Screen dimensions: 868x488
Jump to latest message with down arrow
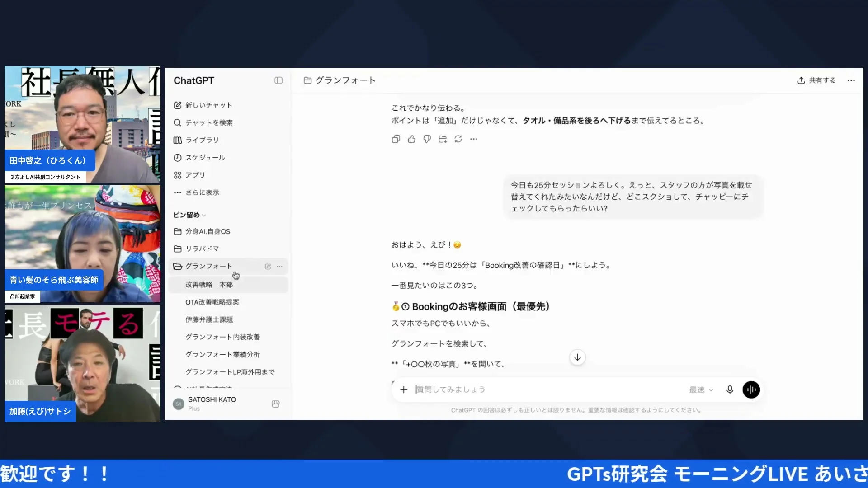click(577, 357)
